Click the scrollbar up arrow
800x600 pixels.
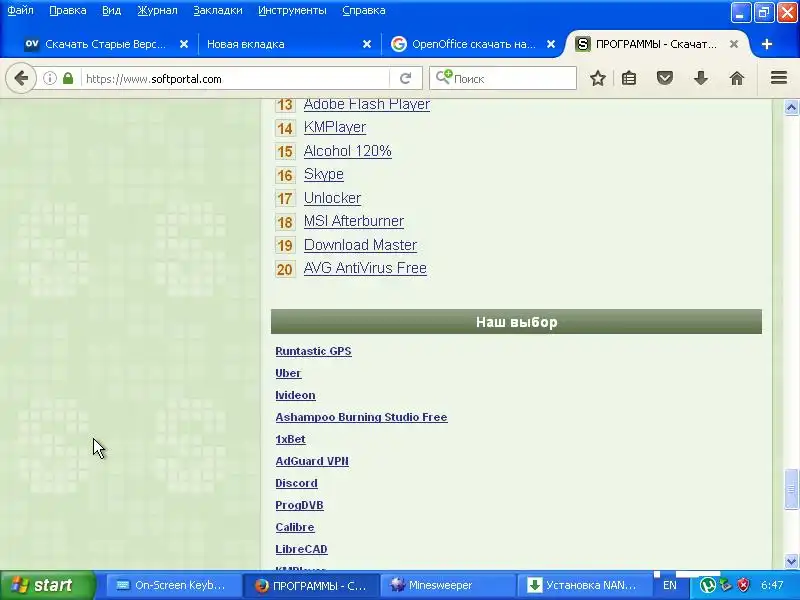click(791, 108)
